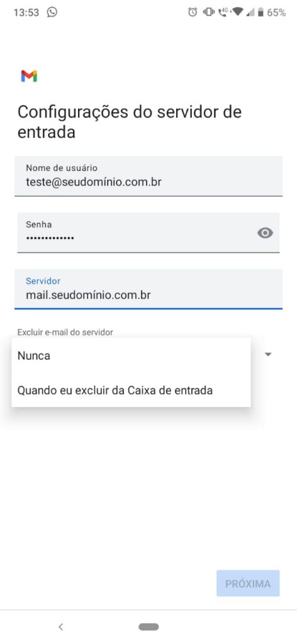
Task: Tap the Configurações do servidor de entrada heading
Action: pyautogui.click(x=130, y=122)
